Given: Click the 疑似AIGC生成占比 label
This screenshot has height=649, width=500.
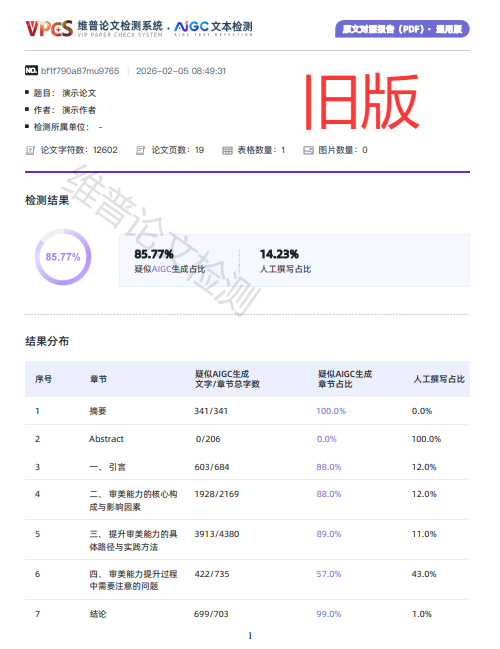Looking at the screenshot, I should pos(170,269).
